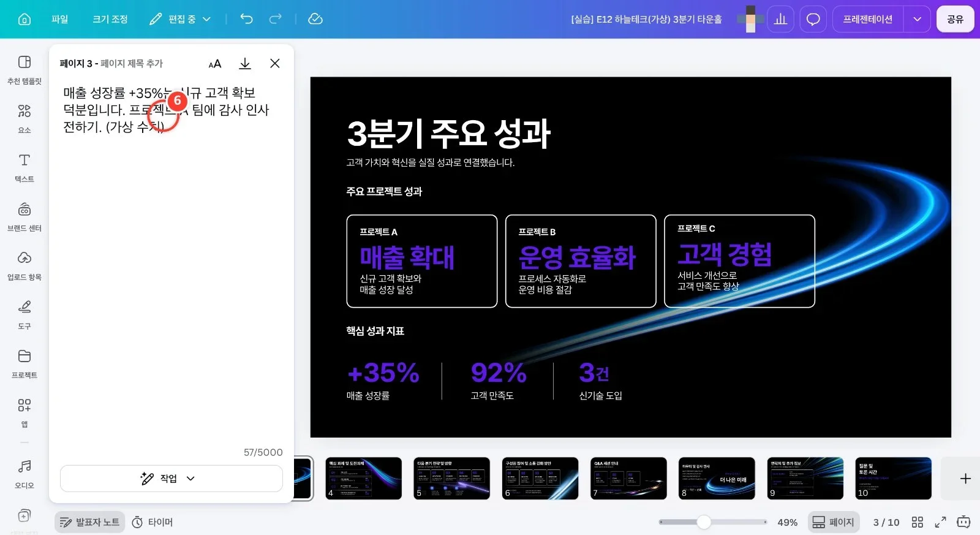Select the 주요 프로젝트 성과 subheading

(x=384, y=191)
